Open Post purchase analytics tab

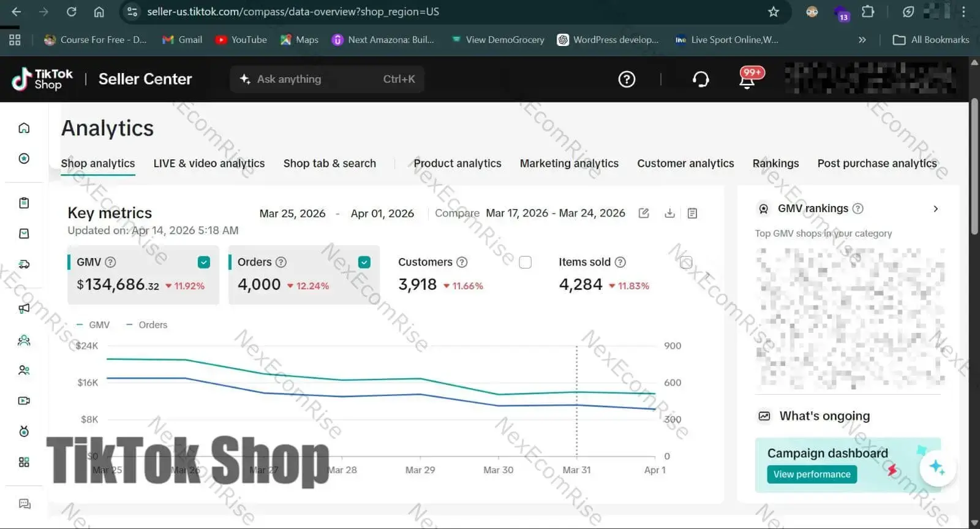pos(877,164)
